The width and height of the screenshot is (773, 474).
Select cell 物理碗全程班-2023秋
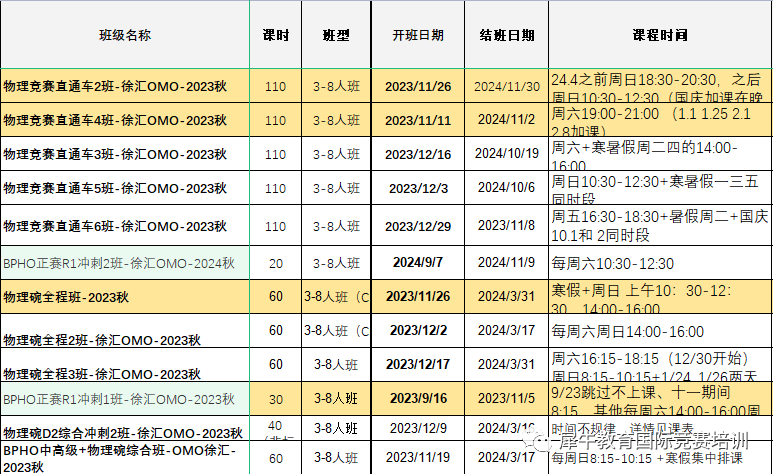pyautogui.click(x=125, y=297)
